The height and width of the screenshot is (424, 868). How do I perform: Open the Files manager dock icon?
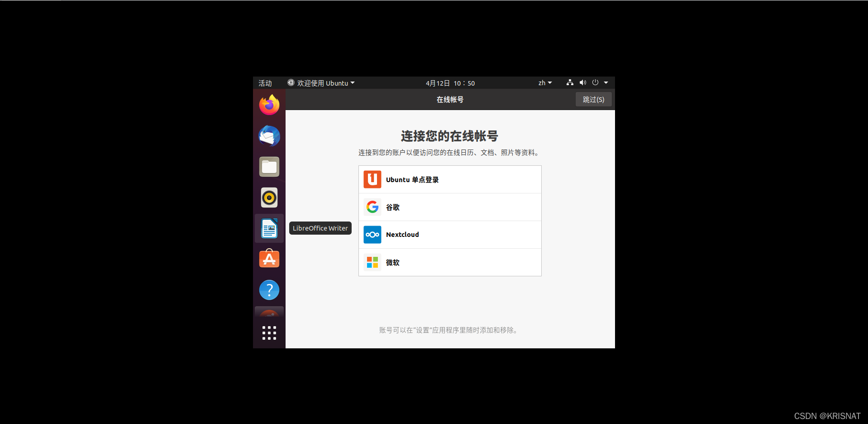pyautogui.click(x=269, y=167)
